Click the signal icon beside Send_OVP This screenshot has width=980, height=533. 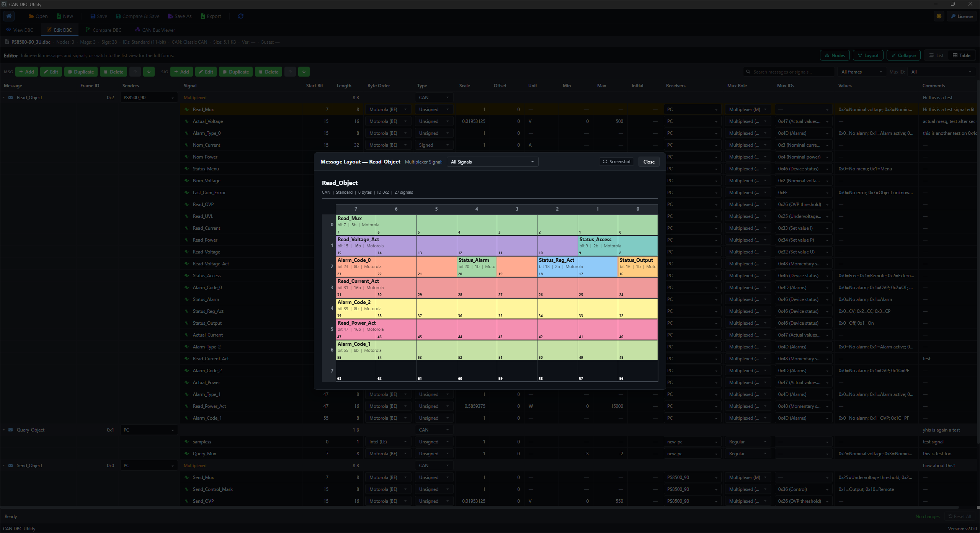[x=187, y=501]
